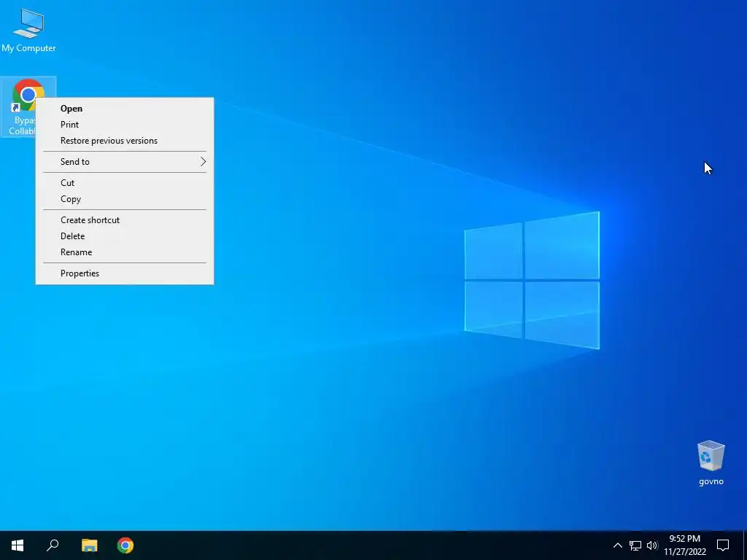Choose Cut in the context menu
This screenshot has height=560, width=747.
point(125,183)
